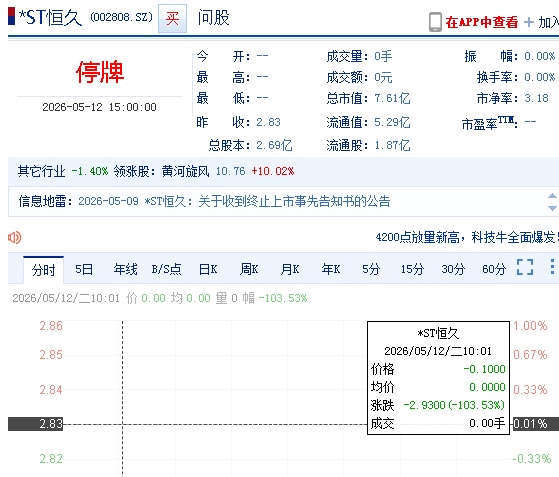
Task: Switch to the 月K chart tab
Action: (290, 269)
